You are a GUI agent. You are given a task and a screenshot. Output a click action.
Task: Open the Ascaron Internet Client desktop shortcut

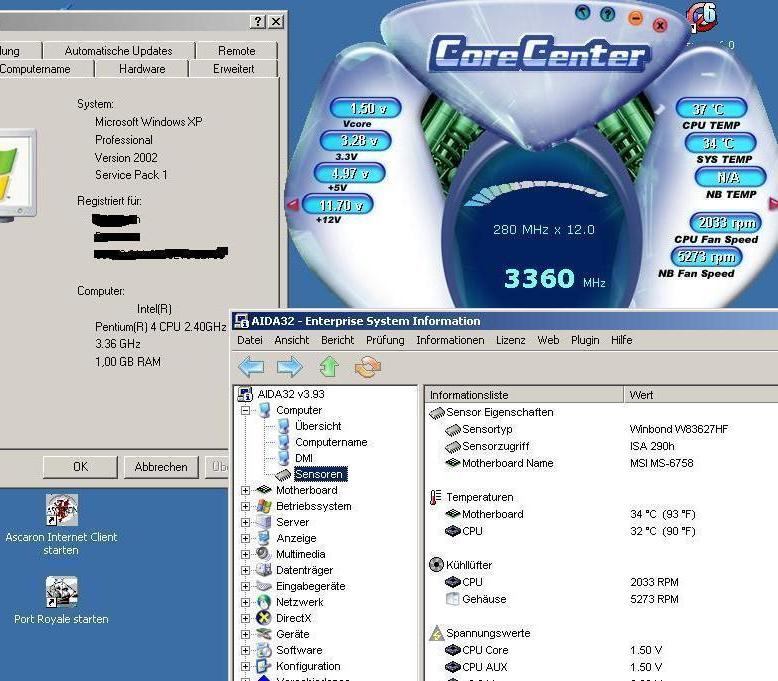point(62,510)
